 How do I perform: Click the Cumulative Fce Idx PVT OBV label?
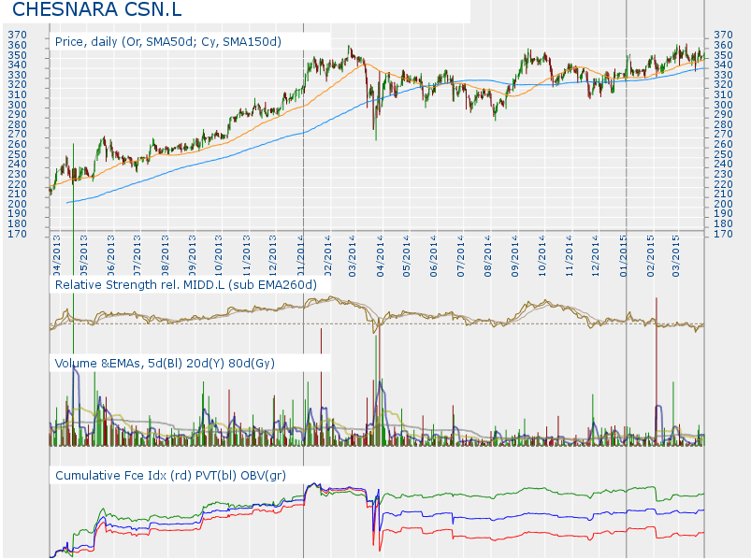point(170,475)
